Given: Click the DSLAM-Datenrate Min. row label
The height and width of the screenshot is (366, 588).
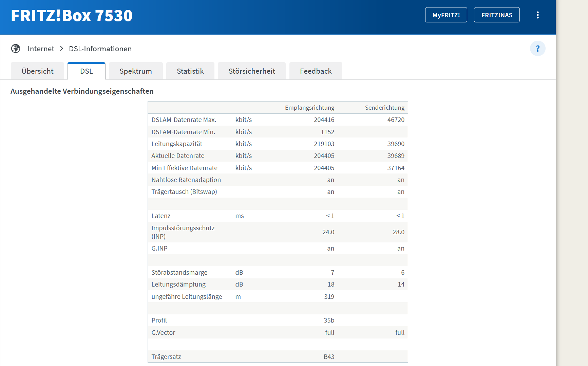Looking at the screenshot, I should [x=183, y=132].
